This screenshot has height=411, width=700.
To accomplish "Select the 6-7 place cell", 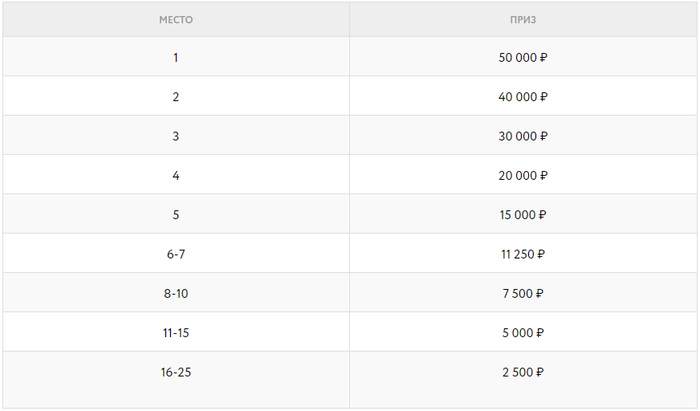I will pos(176,254).
